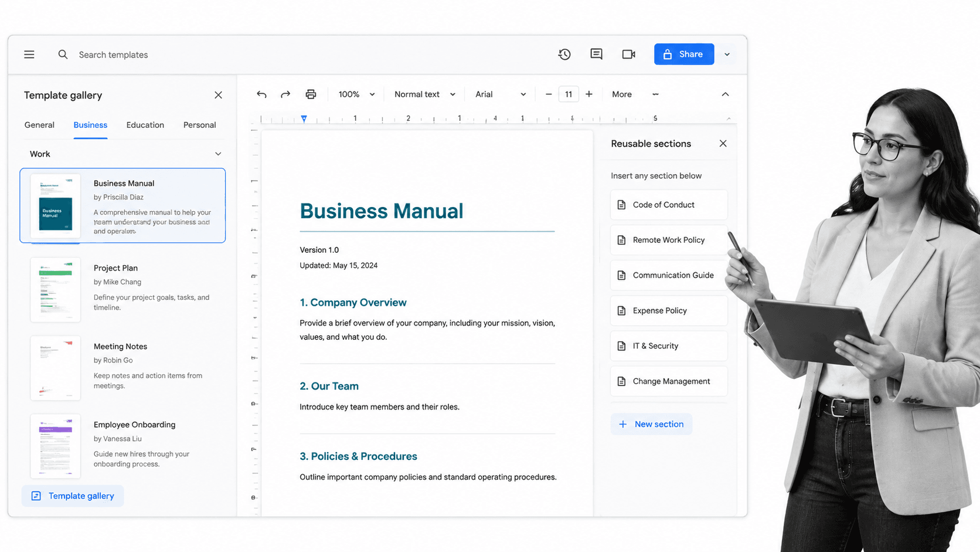Click the New section button
This screenshot has width=980, height=552.
point(651,424)
